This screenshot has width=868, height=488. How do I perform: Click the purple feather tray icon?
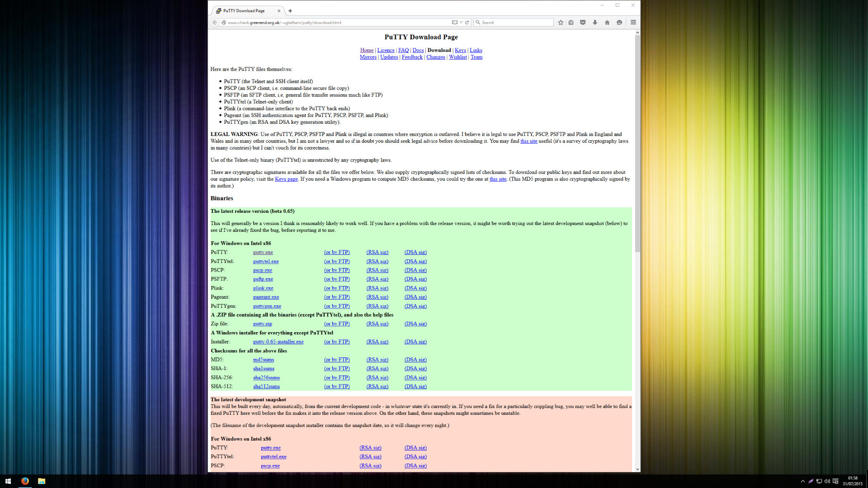811,481
